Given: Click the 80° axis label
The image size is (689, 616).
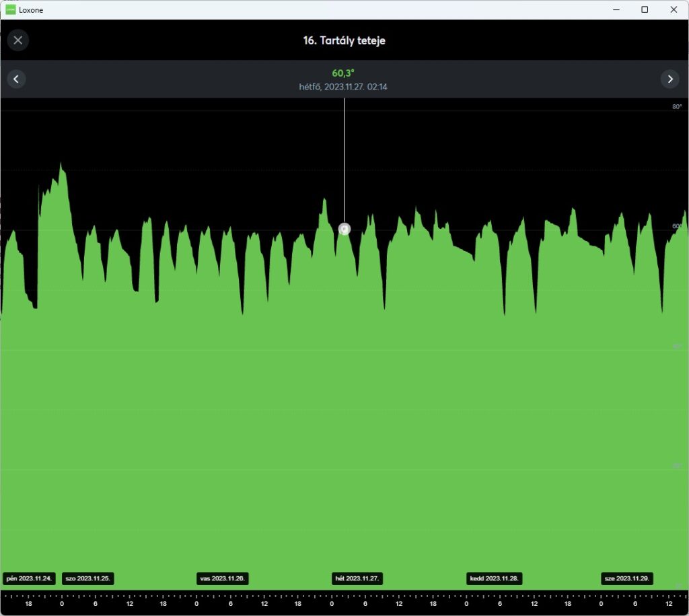Looking at the screenshot, I should pos(677,106).
